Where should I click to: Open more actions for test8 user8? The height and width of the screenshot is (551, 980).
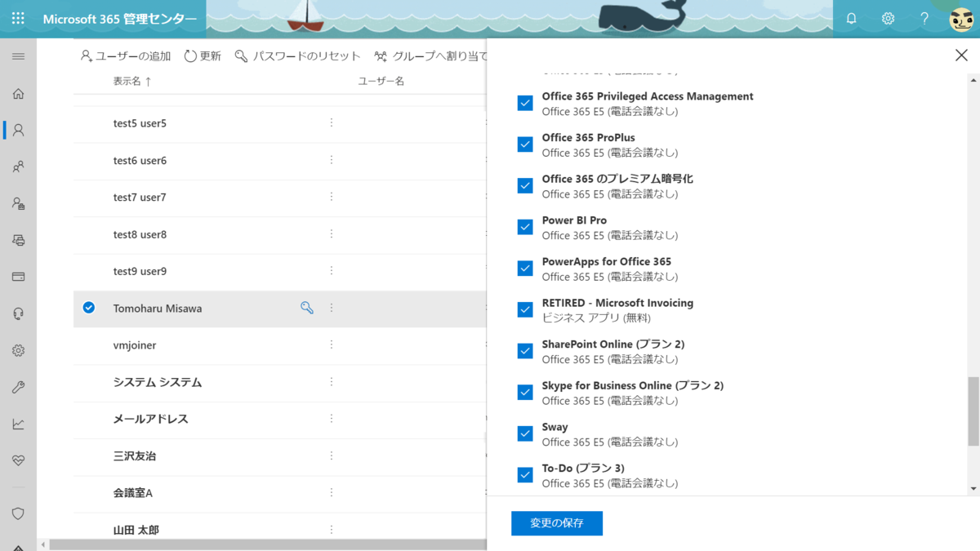pyautogui.click(x=332, y=234)
